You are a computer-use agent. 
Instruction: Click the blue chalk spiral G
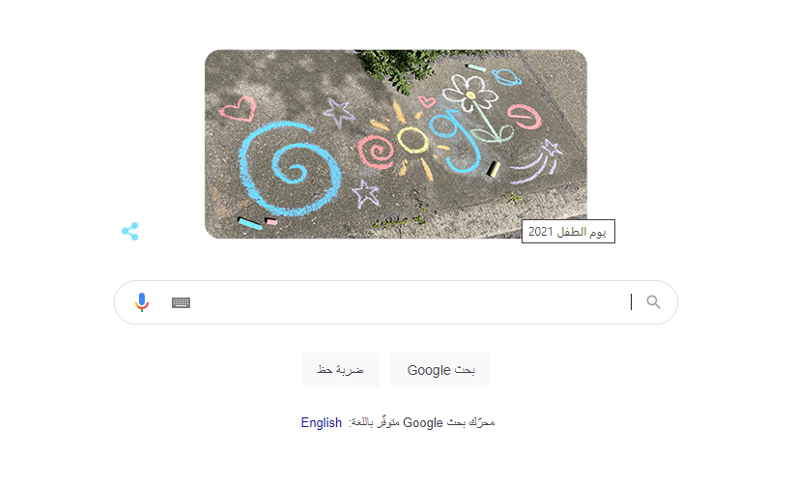pos(290,168)
